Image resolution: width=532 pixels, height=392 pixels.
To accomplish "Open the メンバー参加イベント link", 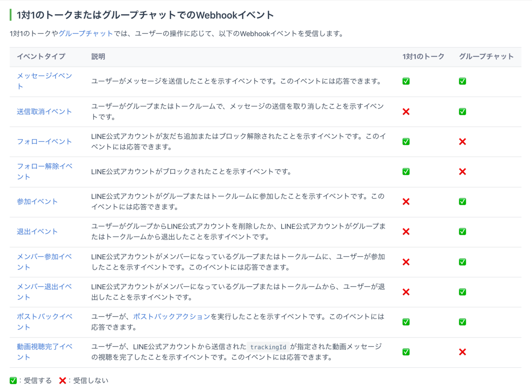I will coord(44,262).
